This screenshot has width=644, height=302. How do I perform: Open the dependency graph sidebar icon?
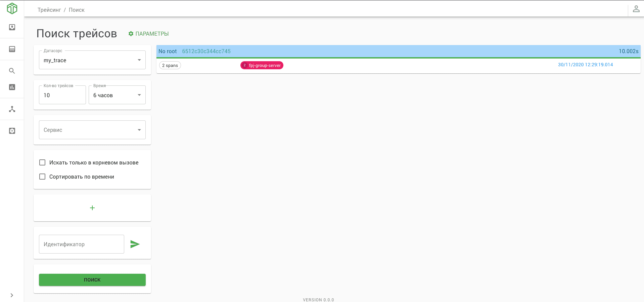click(12, 109)
